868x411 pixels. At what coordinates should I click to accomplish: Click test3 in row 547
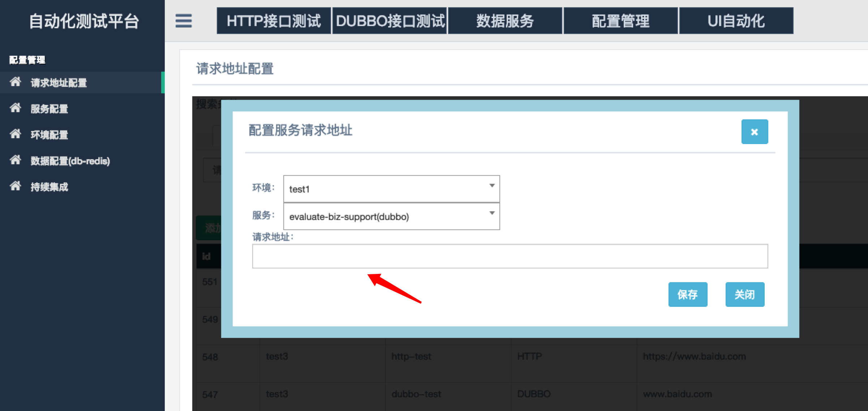pos(277,394)
